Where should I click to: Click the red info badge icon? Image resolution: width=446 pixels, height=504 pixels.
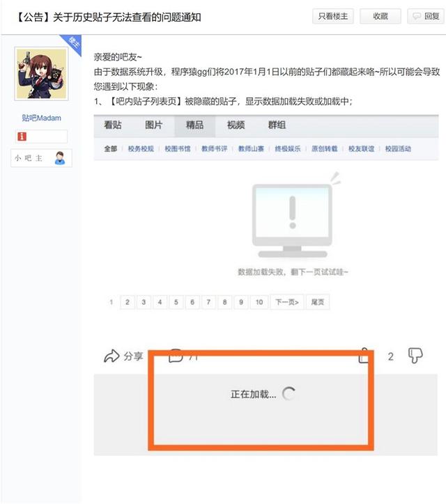click(x=22, y=136)
